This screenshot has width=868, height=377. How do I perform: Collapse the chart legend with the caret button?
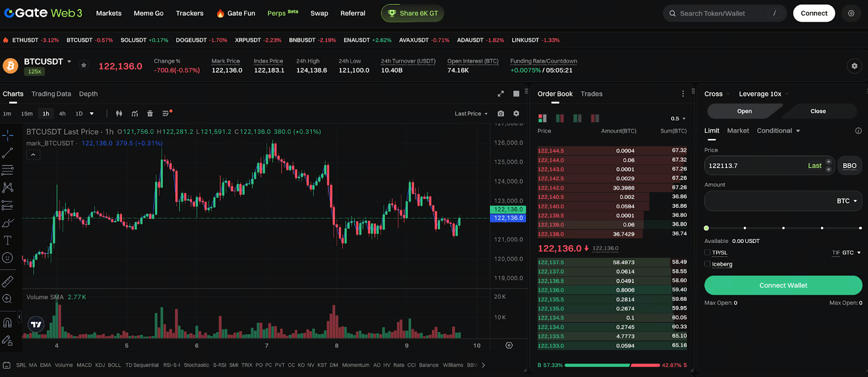coord(33,155)
